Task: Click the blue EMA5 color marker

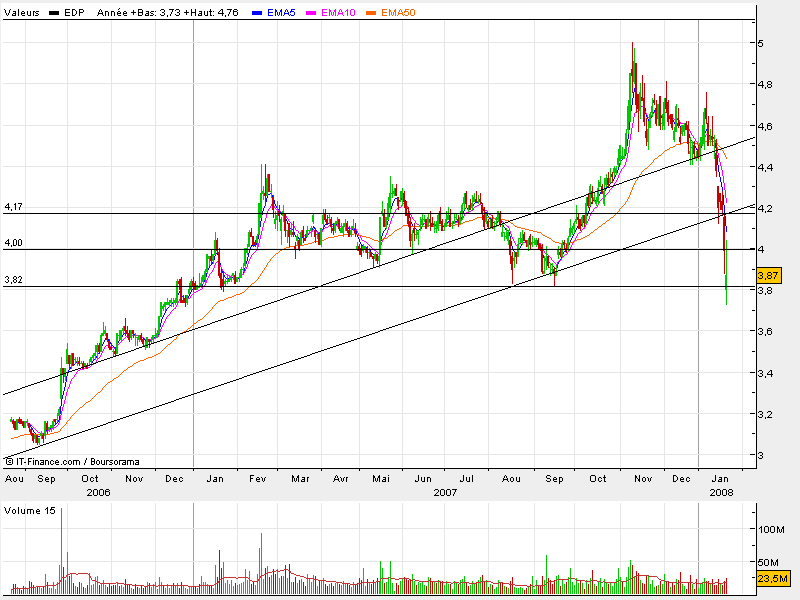Action: [257, 13]
